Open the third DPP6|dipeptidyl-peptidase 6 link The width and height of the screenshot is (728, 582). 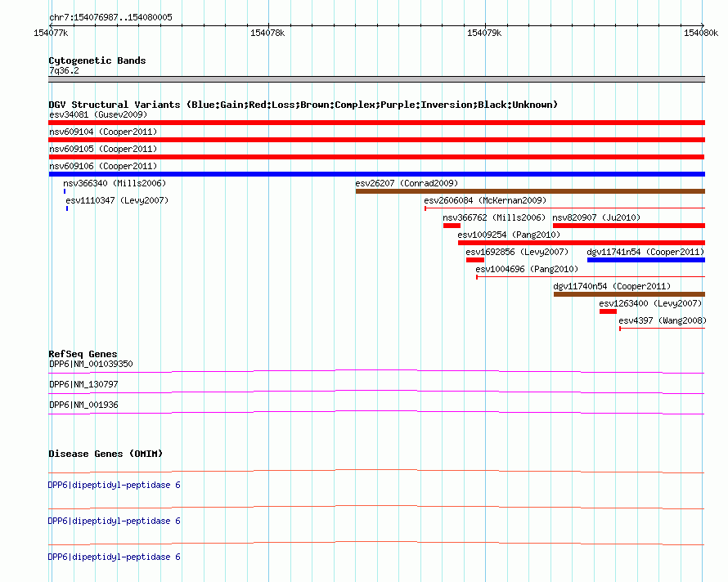115,557
